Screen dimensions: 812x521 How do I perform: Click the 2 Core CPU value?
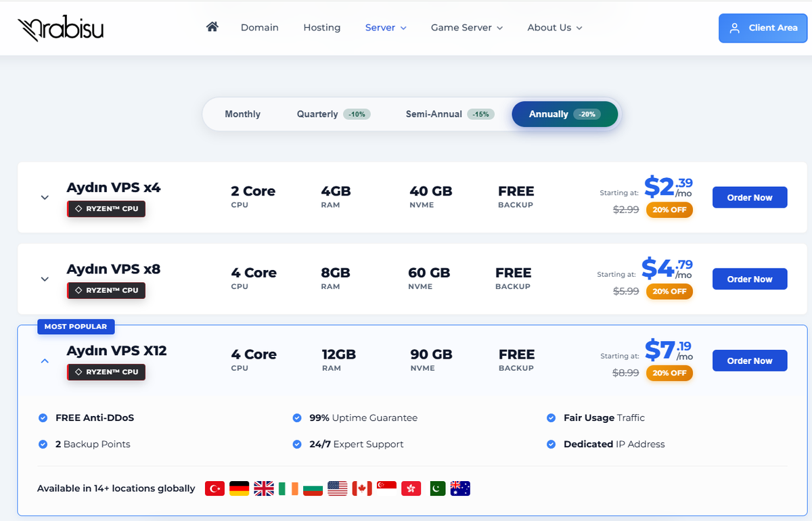tap(253, 191)
